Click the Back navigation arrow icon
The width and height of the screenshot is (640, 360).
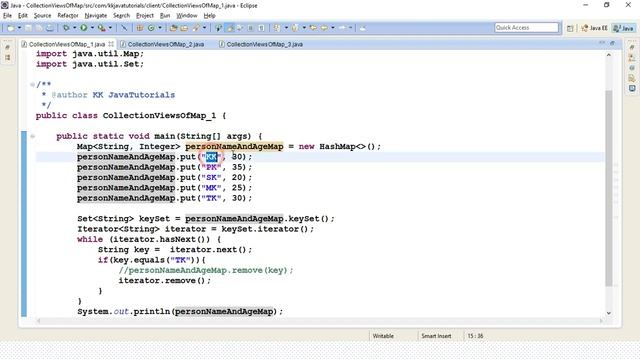(x=324, y=28)
